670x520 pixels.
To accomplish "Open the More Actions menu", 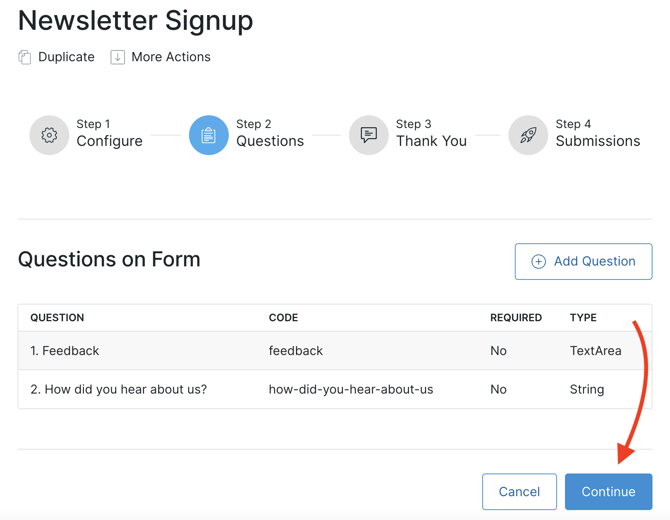I will tap(170, 57).
